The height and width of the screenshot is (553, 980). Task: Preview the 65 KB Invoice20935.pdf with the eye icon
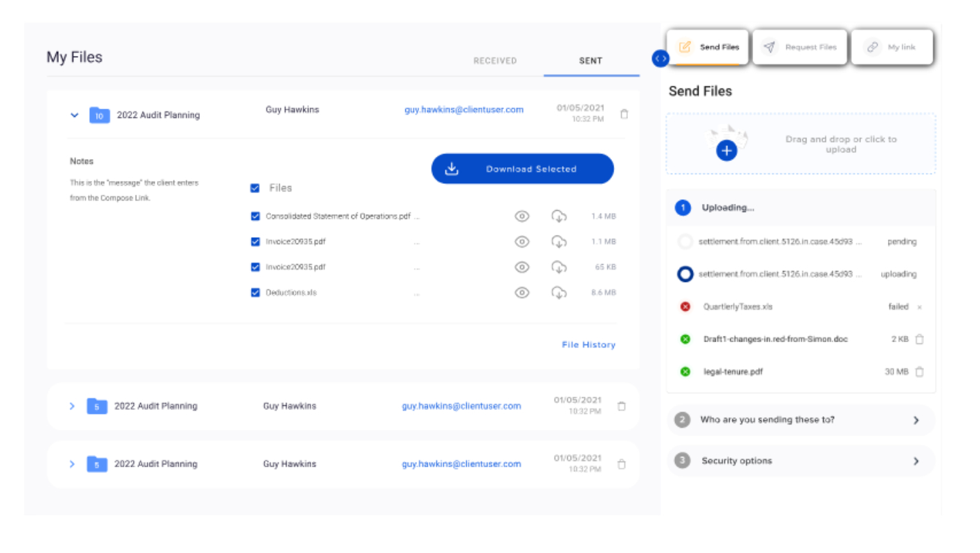(x=522, y=267)
